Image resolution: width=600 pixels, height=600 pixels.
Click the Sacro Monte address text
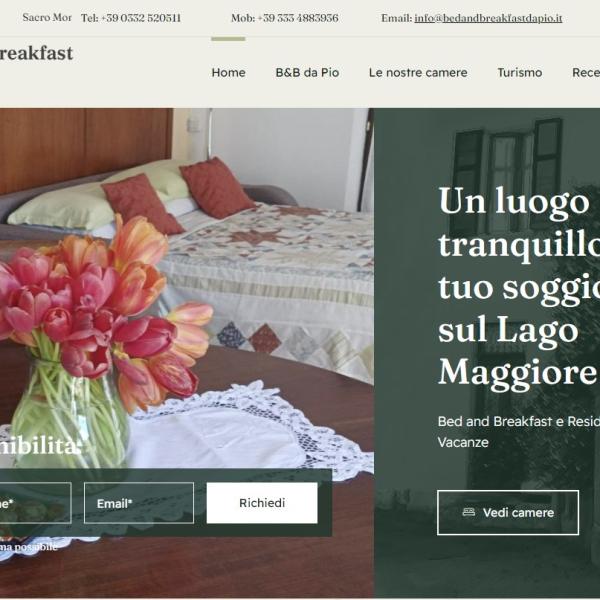click(x=47, y=18)
